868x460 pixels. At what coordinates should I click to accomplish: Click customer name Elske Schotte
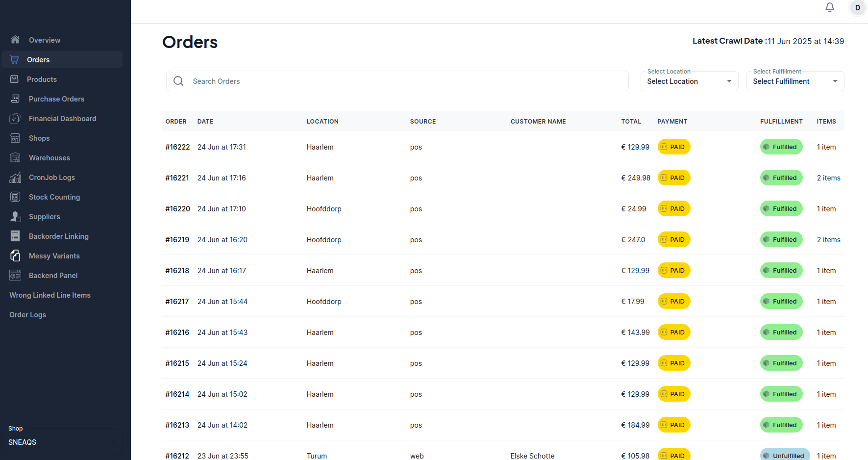pos(532,456)
